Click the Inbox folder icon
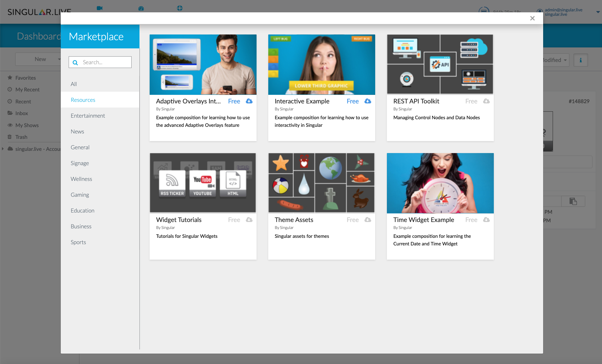The width and height of the screenshot is (602, 364). point(10,113)
